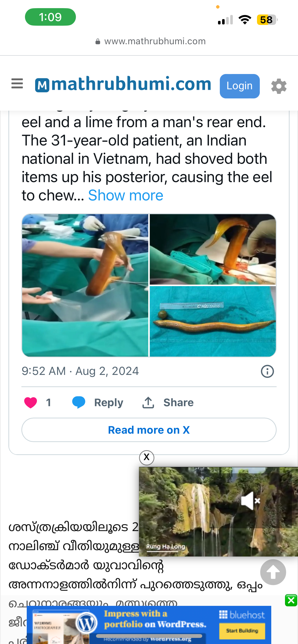Open Read more on X link

click(x=149, y=430)
